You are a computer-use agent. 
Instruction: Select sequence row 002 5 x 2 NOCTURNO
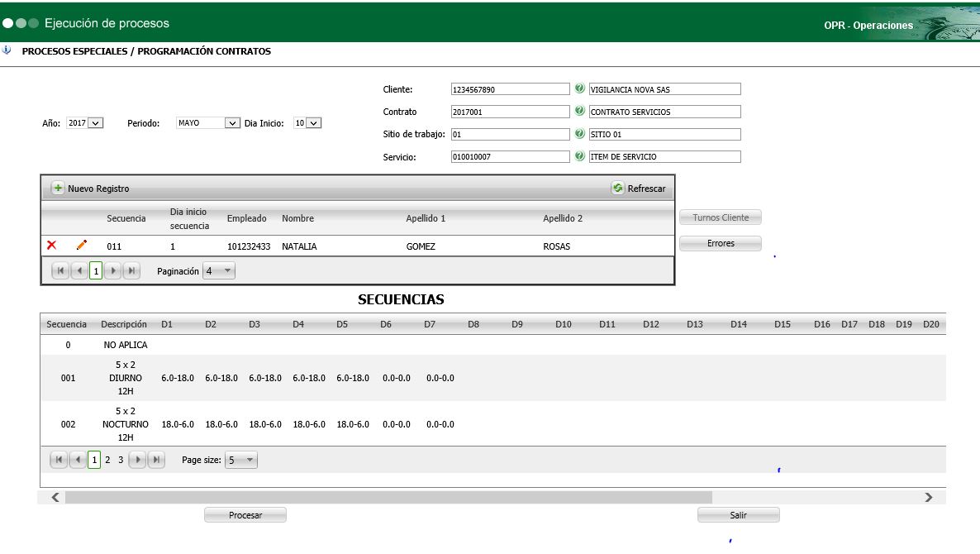[x=493, y=424]
